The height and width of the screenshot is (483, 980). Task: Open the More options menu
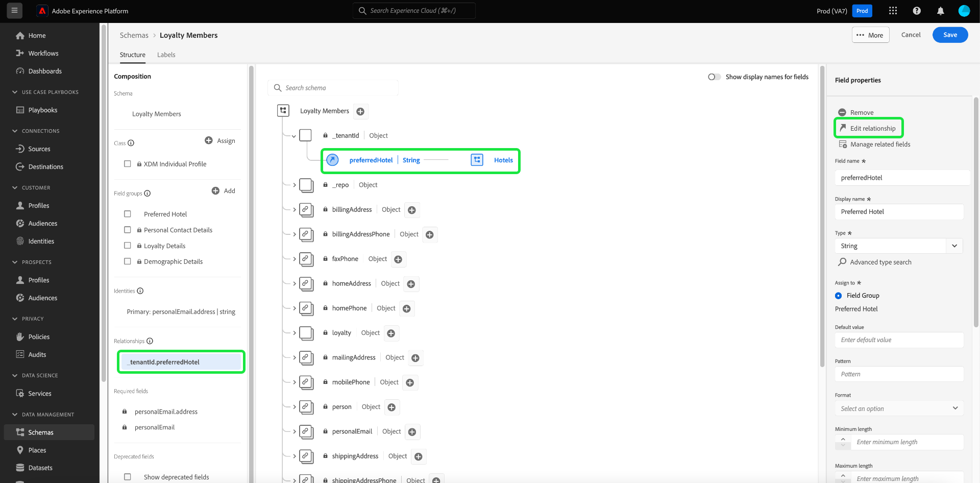pos(870,35)
